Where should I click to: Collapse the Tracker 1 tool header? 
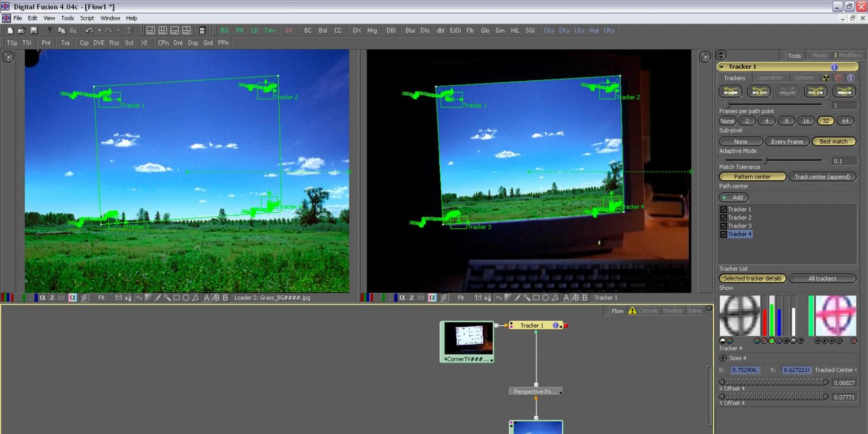pyautogui.click(x=722, y=67)
